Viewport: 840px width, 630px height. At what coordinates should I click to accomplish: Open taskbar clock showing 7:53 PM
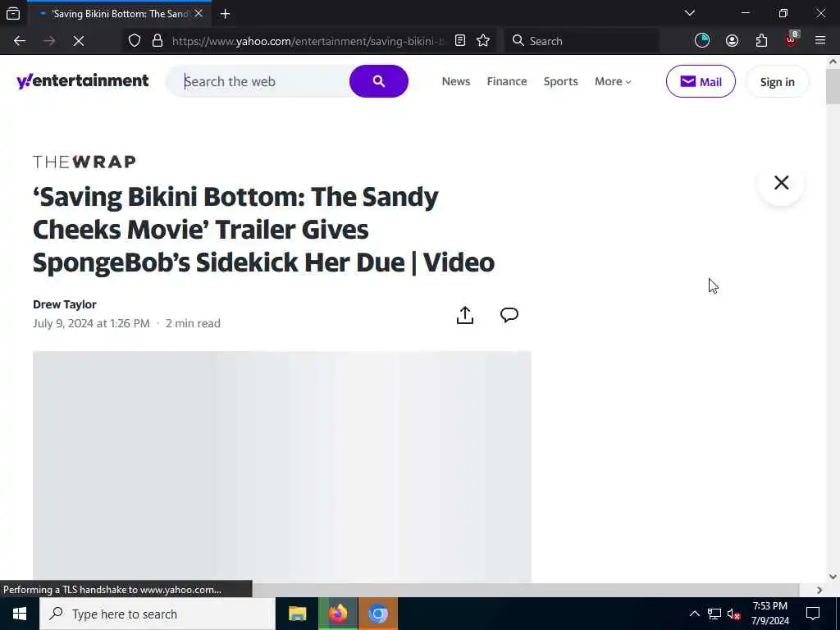769,614
